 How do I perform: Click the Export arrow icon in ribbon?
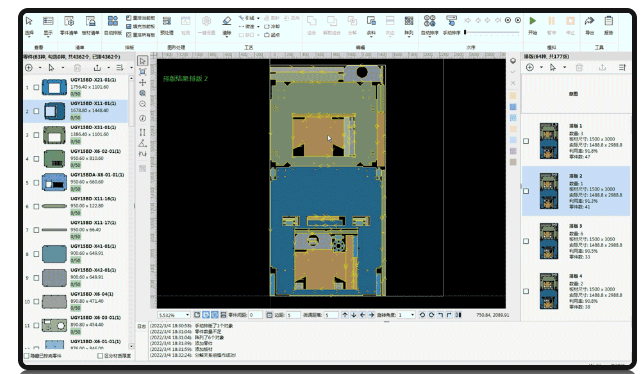[589, 21]
